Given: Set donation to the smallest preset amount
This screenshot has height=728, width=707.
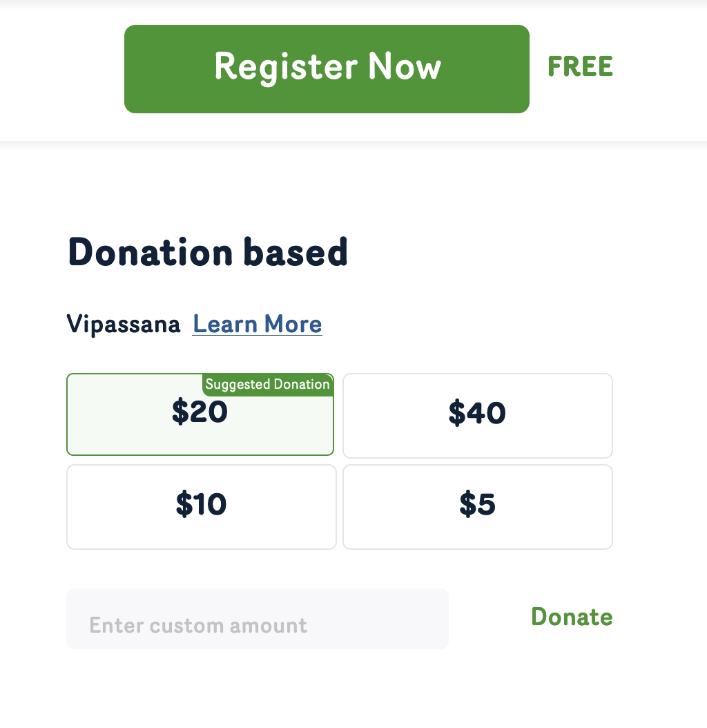Looking at the screenshot, I should 477,506.
